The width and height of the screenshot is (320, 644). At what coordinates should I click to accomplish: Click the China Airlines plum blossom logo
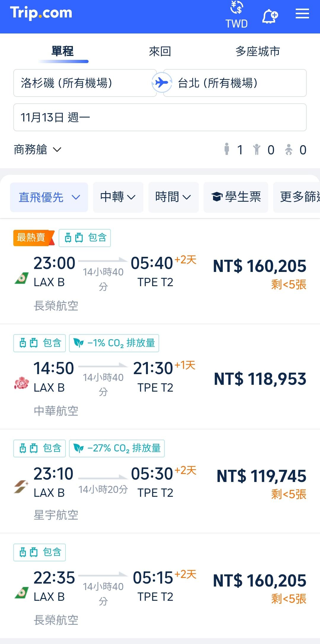click(x=22, y=383)
